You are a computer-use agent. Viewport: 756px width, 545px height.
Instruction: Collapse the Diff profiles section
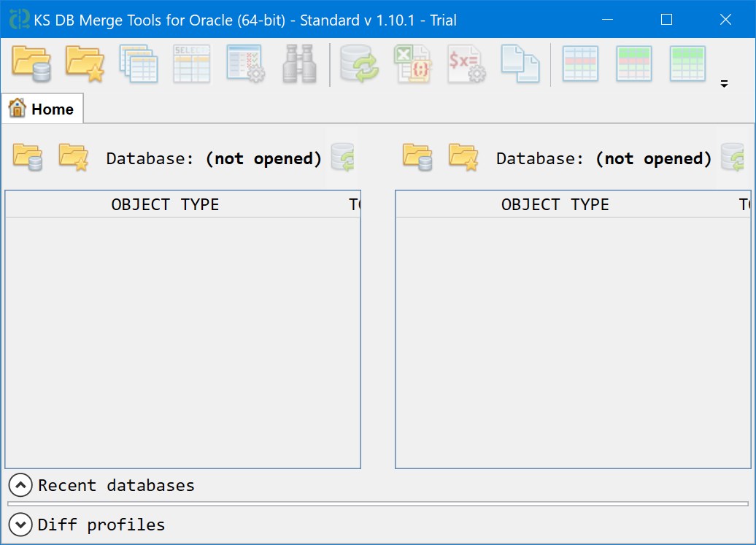(x=20, y=525)
